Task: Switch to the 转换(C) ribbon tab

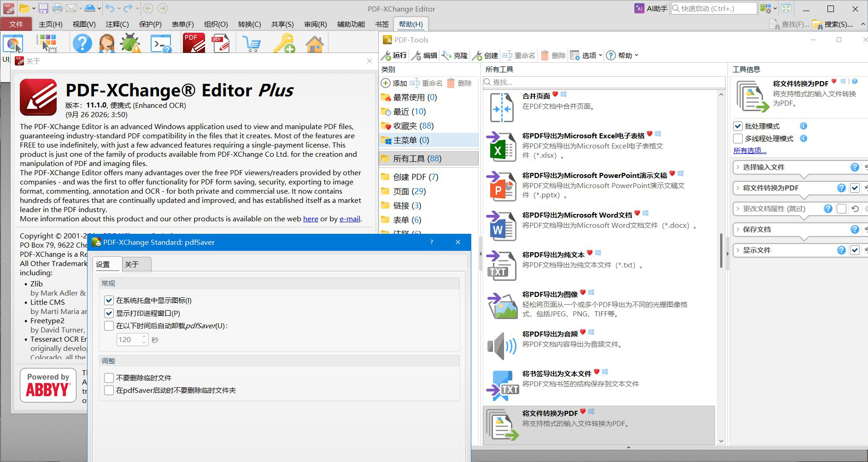Action: 249,24
